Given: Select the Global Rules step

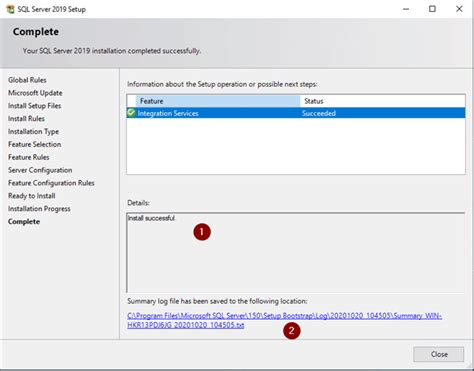Looking at the screenshot, I should [27, 80].
